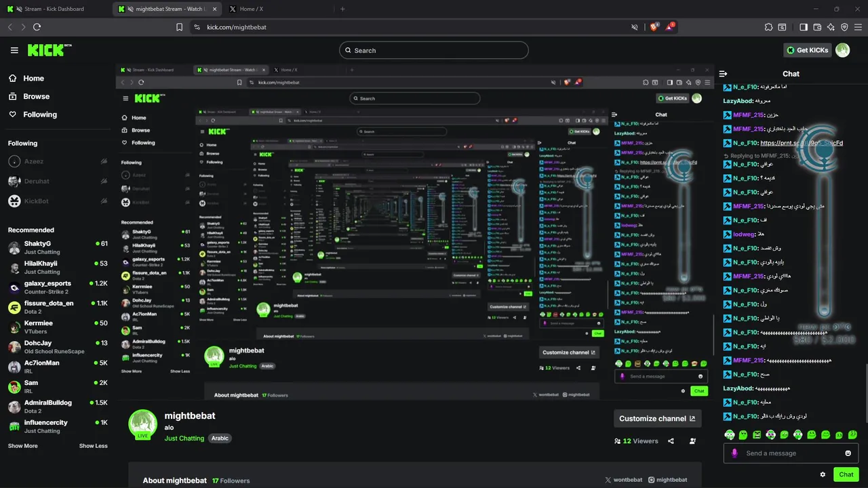Image resolution: width=868 pixels, height=488 pixels.
Task: Open recommended channel galaxy_esports
Action: 58,287
